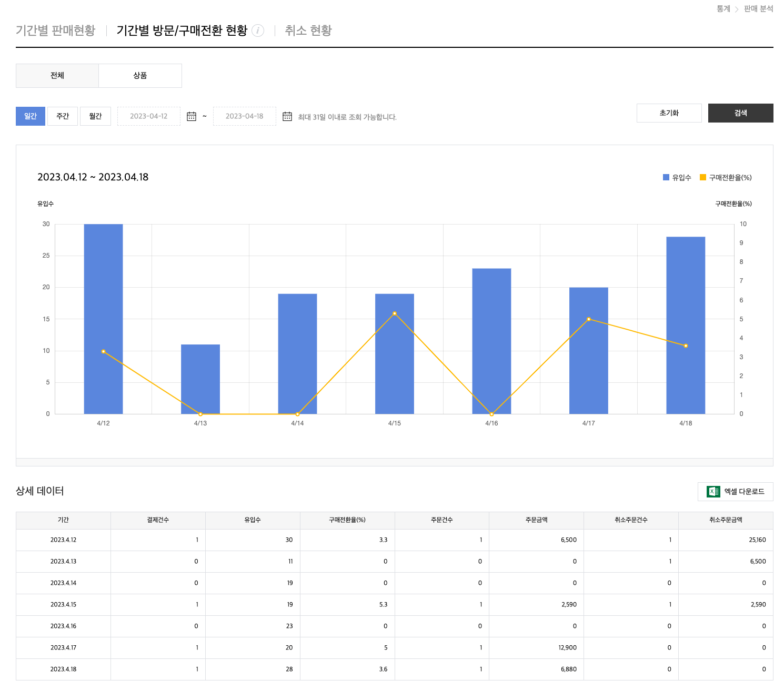Open the 기간별 판매현황 tab
The image size is (784, 691).
56,31
